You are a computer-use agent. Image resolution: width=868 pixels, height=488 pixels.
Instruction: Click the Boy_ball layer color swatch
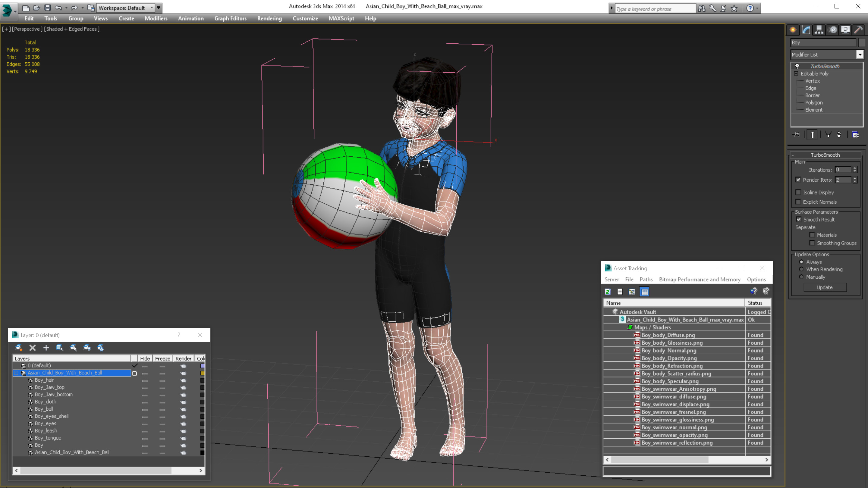[x=202, y=409]
